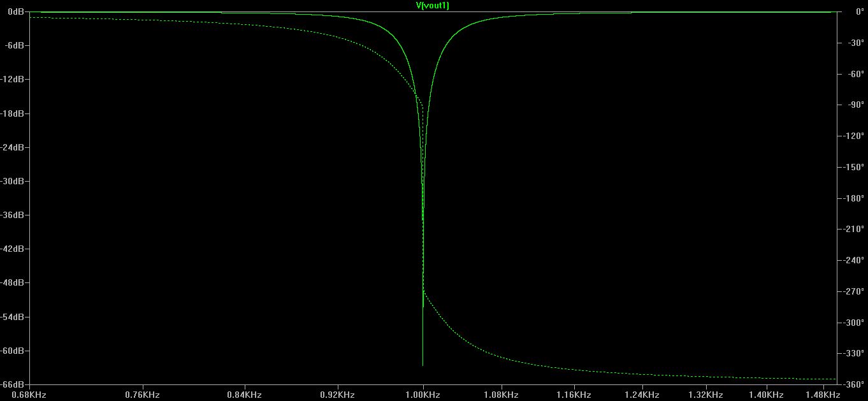Screen dimensions: 868x401
Task: Click the 0° phase axis label
Action: click(860, 11)
